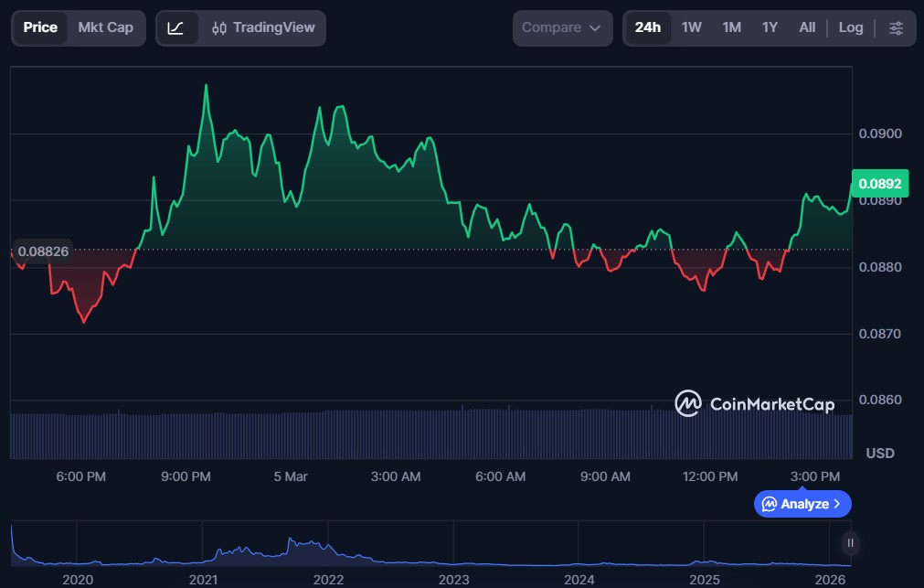
Task: Click the range slider pause handle
Action: [x=850, y=543]
